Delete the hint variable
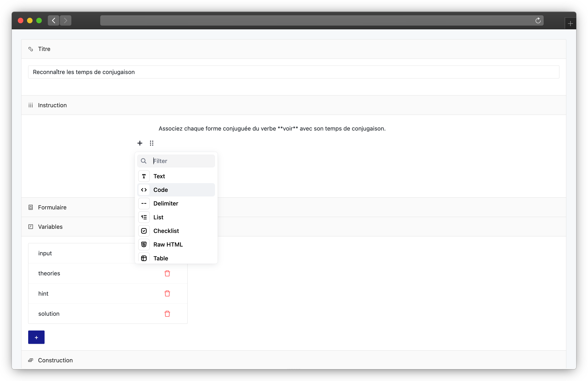This screenshot has width=588, height=381. click(x=167, y=293)
